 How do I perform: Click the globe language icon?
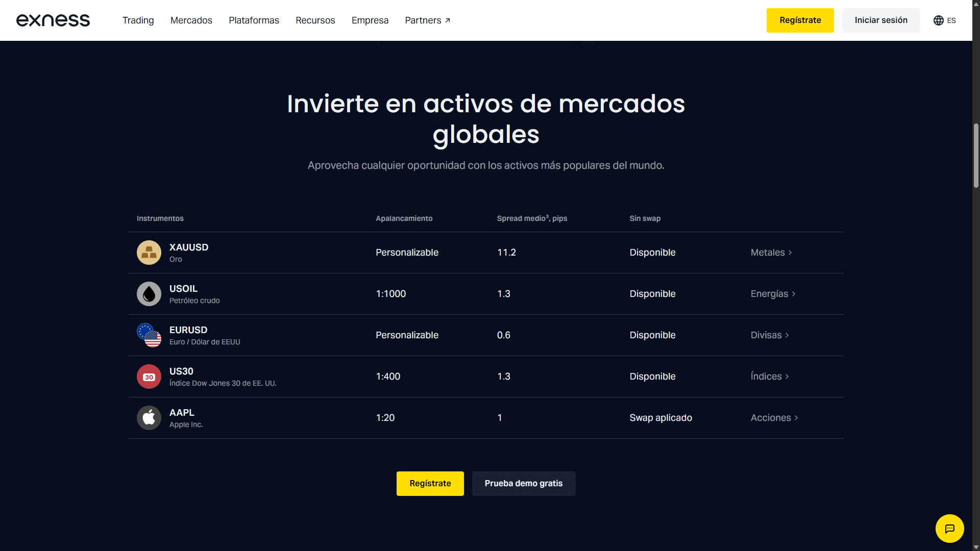(938, 20)
